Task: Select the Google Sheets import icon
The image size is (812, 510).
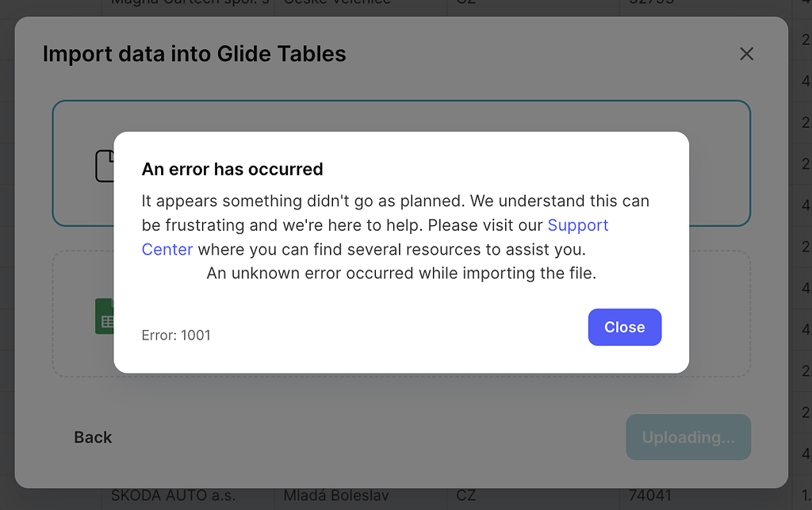Action: [x=108, y=316]
